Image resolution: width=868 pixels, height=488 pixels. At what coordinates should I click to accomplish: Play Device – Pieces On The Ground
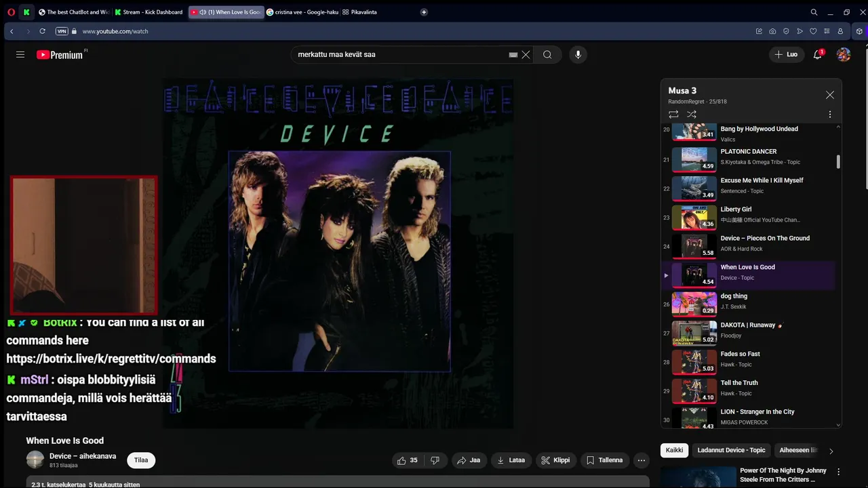749,247
